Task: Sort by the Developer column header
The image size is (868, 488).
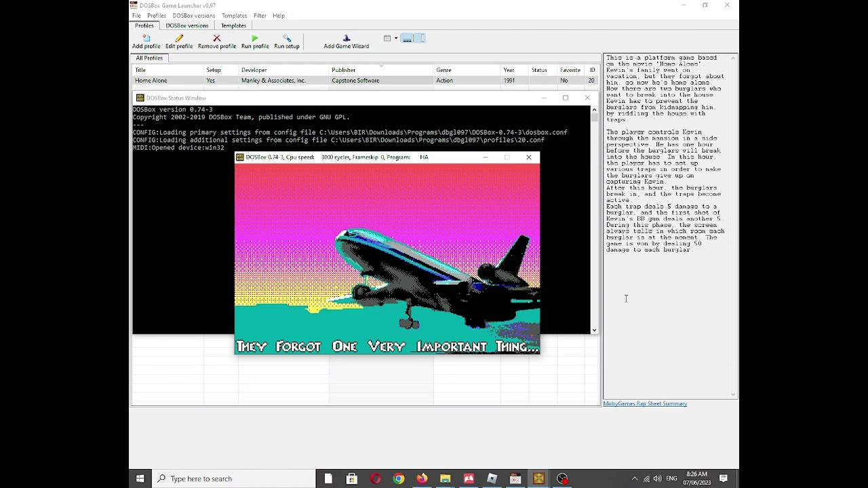Action: (x=283, y=70)
